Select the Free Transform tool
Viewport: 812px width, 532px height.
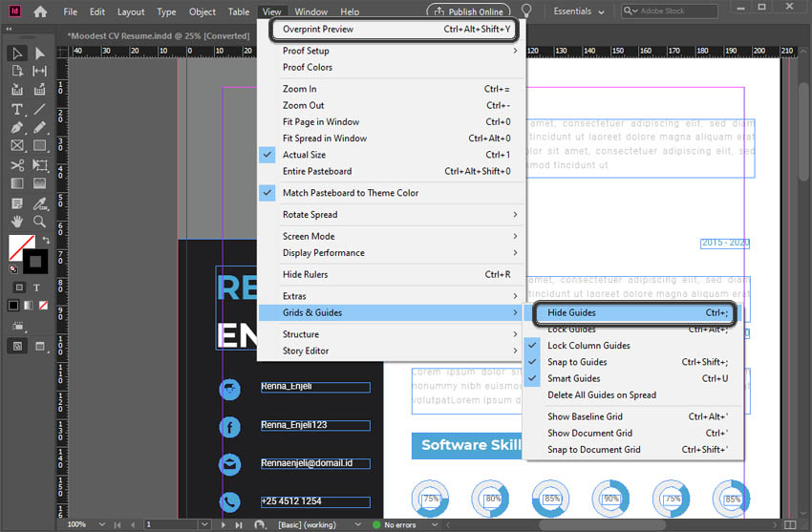point(40,165)
